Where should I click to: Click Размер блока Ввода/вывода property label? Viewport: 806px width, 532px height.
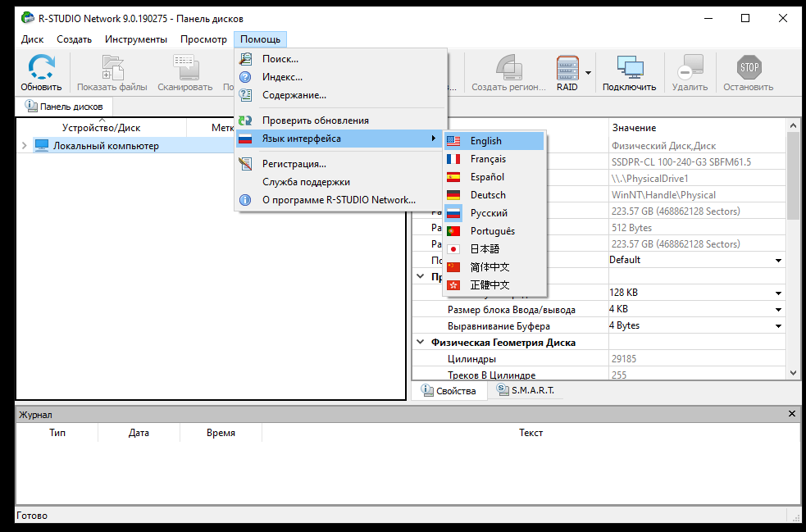pyautogui.click(x=512, y=309)
